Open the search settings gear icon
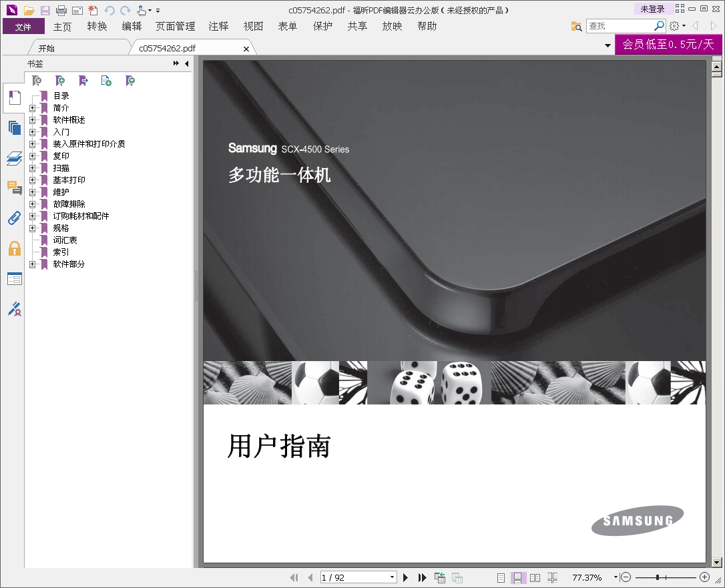 (x=675, y=26)
